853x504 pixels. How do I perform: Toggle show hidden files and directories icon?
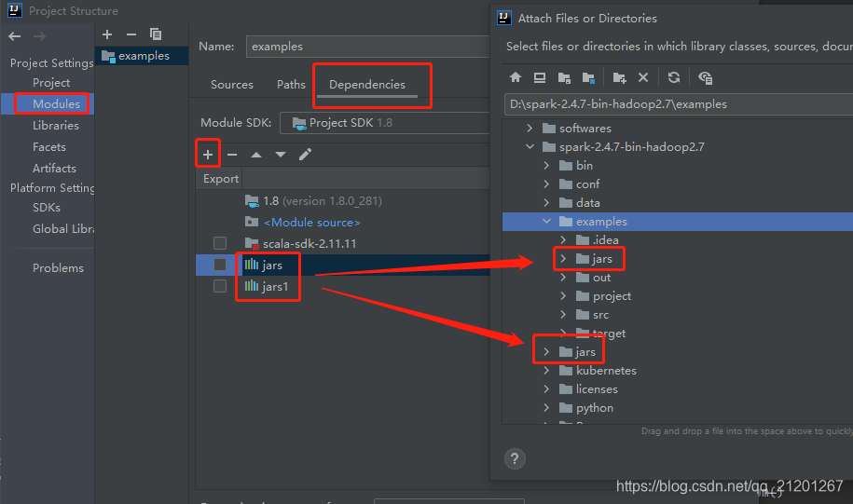(705, 78)
